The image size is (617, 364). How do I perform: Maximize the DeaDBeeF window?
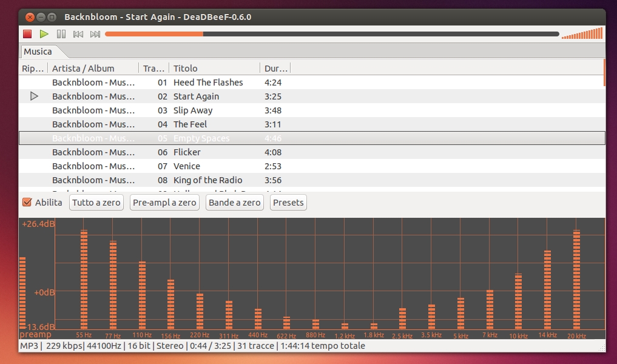[x=52, y=17]
